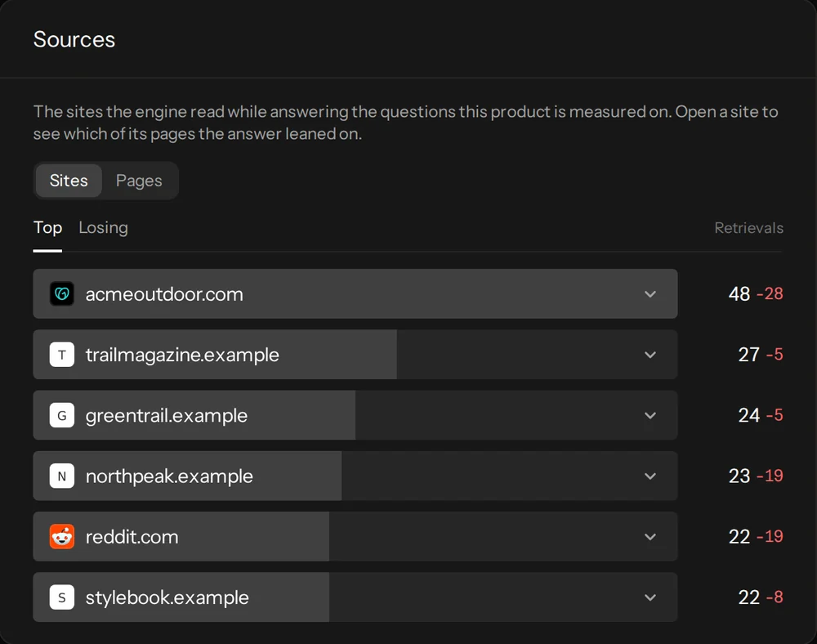This screenshot has height=644, width=817.
Task: Expand the trailmagazine.example row chevron
Action: 650,355
